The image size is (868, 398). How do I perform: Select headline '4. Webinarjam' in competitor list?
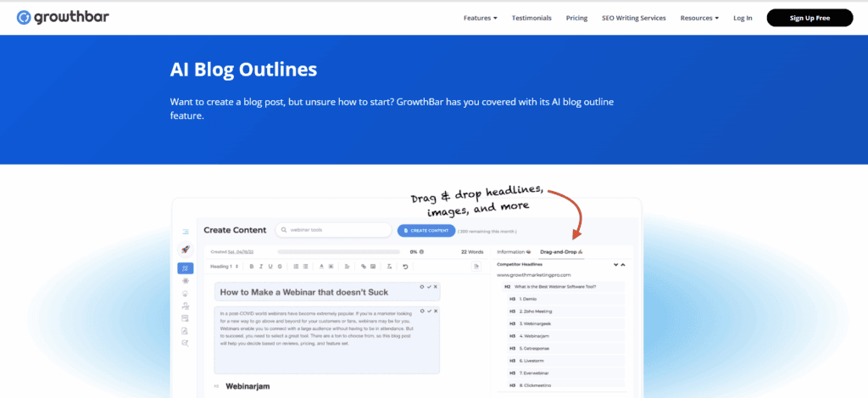[565, 336]
